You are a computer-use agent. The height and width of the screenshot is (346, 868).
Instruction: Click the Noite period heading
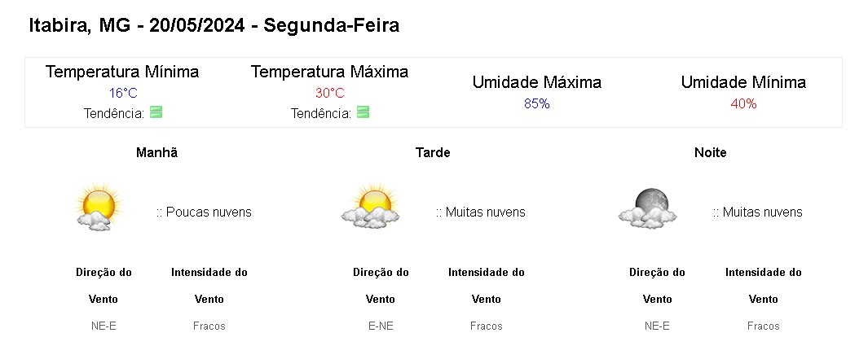[x=710, y=152]
